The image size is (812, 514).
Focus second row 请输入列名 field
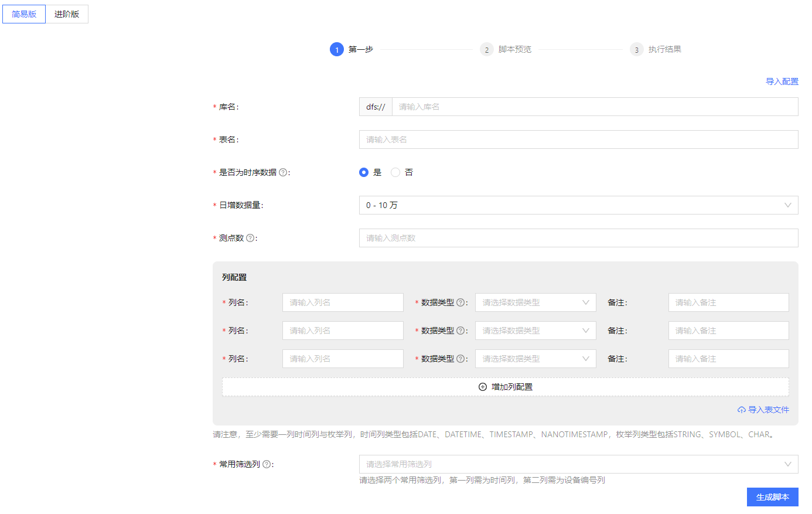point(343,331)
